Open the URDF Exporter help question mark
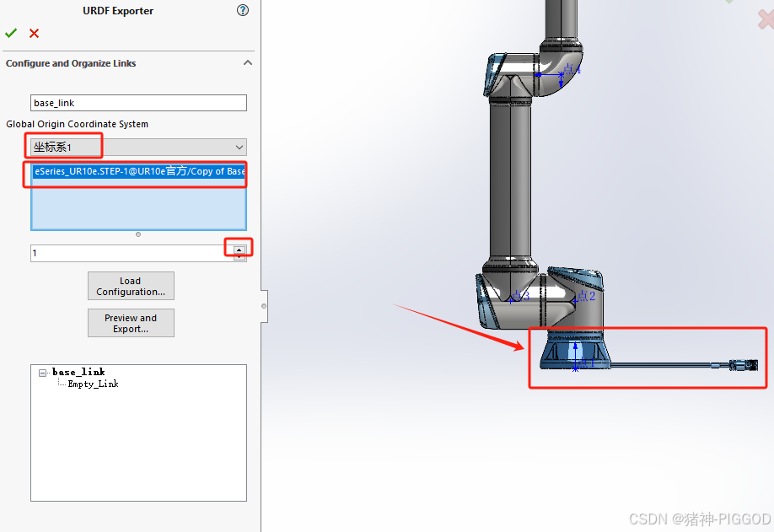The height and width of the screenshot is (532, 774). click(243, 10)
